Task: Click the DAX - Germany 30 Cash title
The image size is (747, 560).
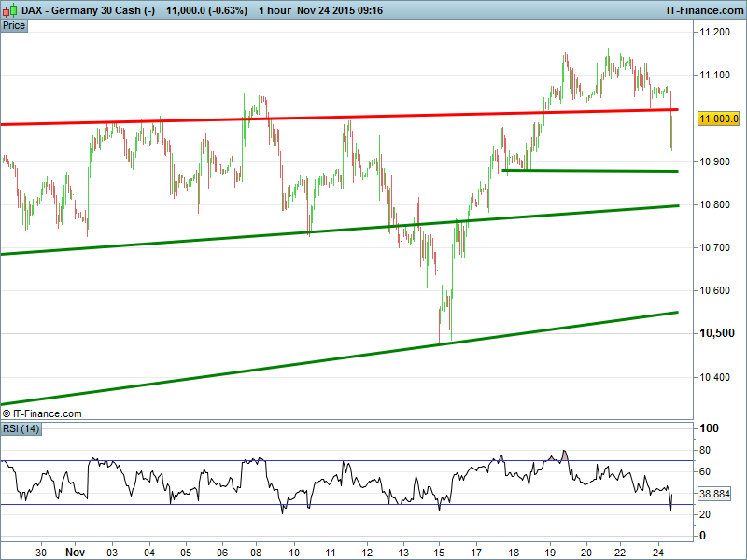Action: (89, 10)
